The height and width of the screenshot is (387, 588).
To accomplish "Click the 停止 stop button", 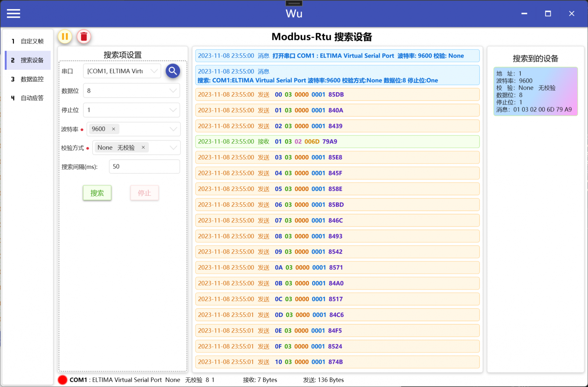I will pos(144,193).
